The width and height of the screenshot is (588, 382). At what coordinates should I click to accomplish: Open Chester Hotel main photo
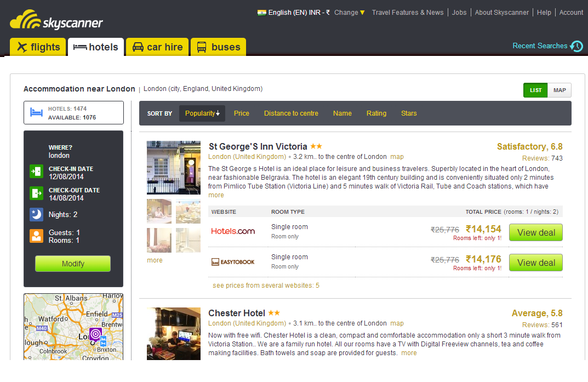(174, 334)
